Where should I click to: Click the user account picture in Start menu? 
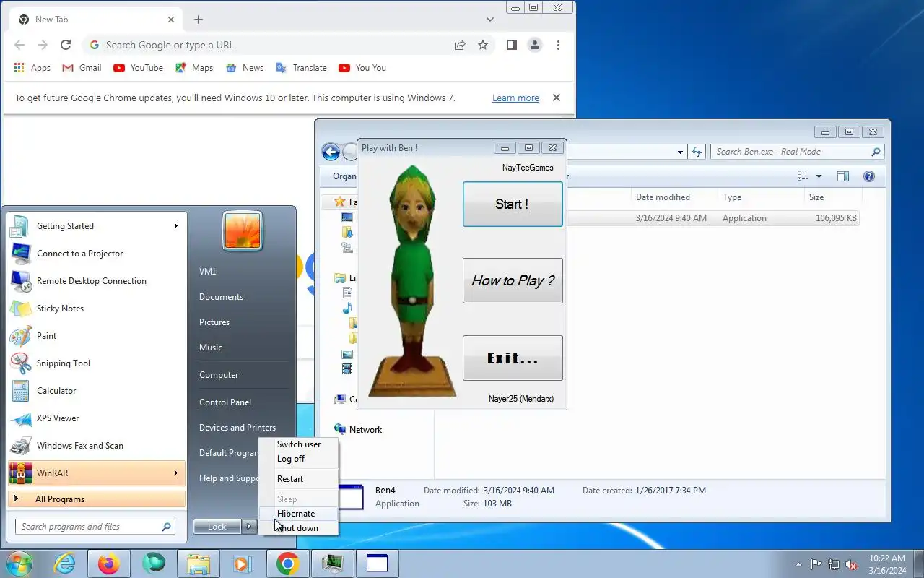tap(243, 231)
